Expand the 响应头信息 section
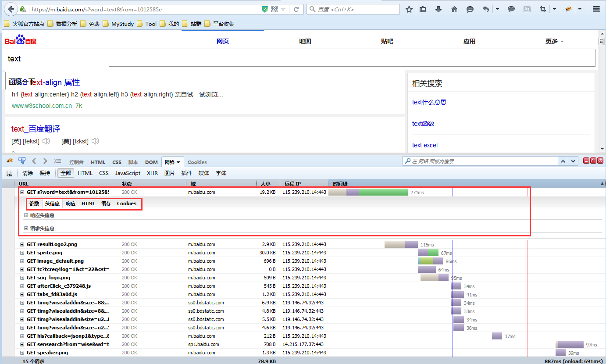606x364 pixels. (x=26, y=215)
